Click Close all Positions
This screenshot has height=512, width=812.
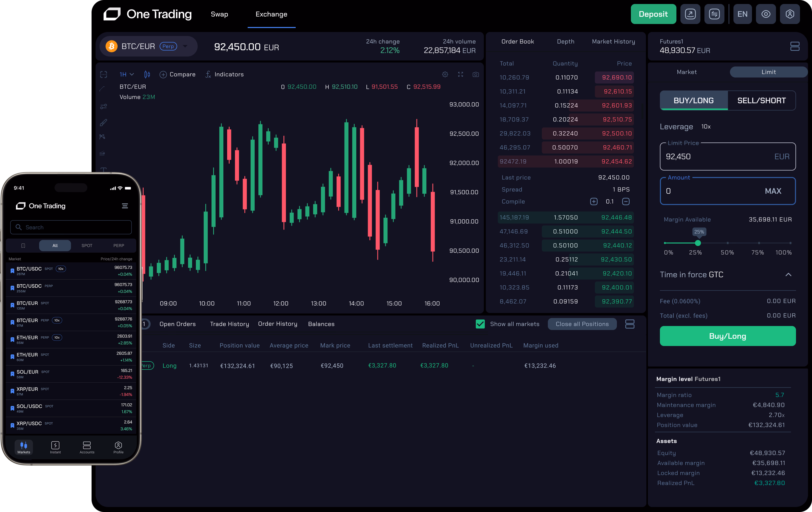click(582, 323)
